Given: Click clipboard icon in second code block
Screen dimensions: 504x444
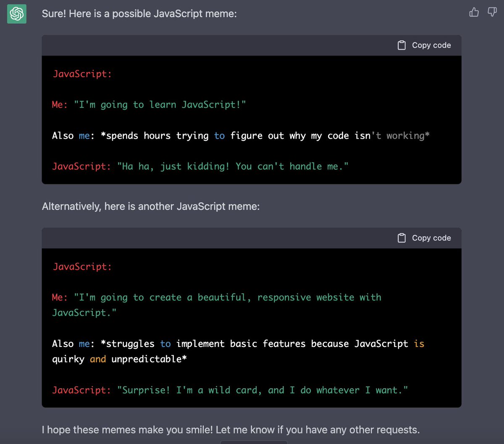Looking at the screenshot, I should (x=402, y=238).
